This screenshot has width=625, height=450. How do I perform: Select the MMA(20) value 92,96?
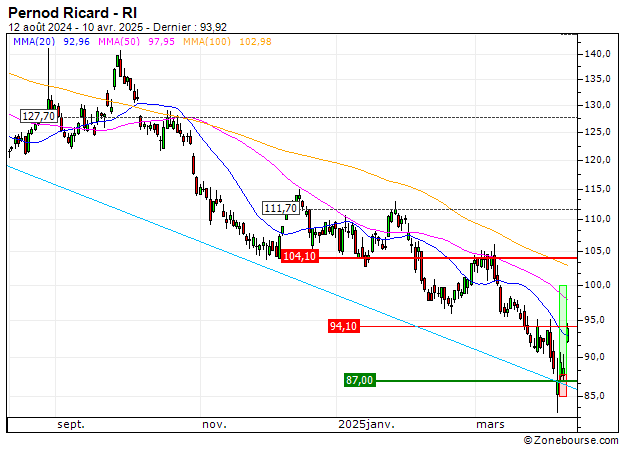pyautogui.click(x=77, y=41)
